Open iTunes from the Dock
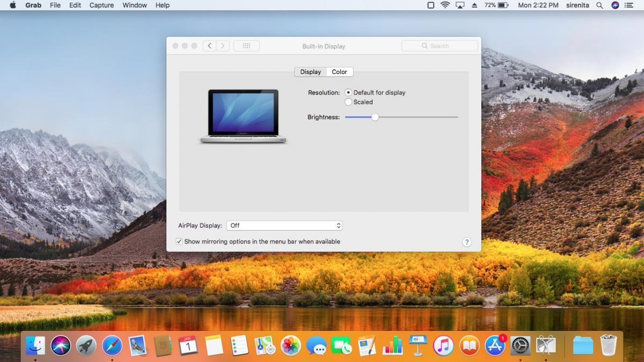 [443, 345]
